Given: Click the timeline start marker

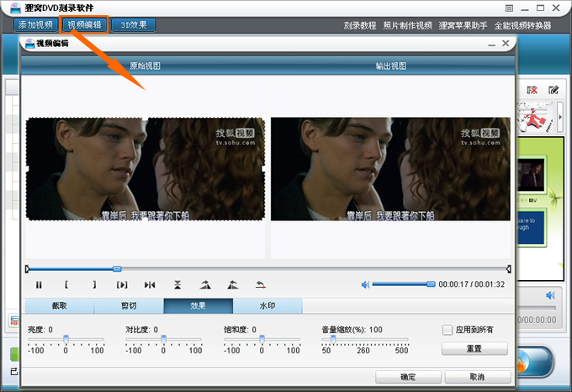Looking at the screenshot, I should click(28, 269).
